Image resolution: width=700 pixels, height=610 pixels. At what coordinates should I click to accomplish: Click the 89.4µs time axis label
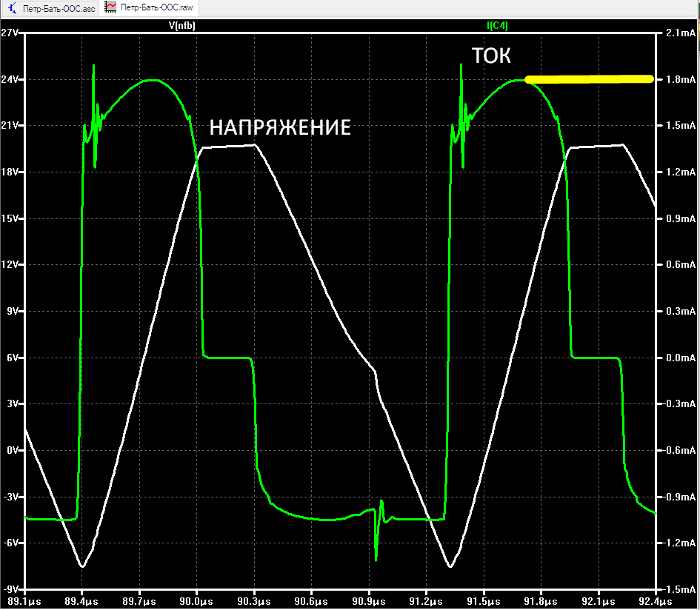81,602
